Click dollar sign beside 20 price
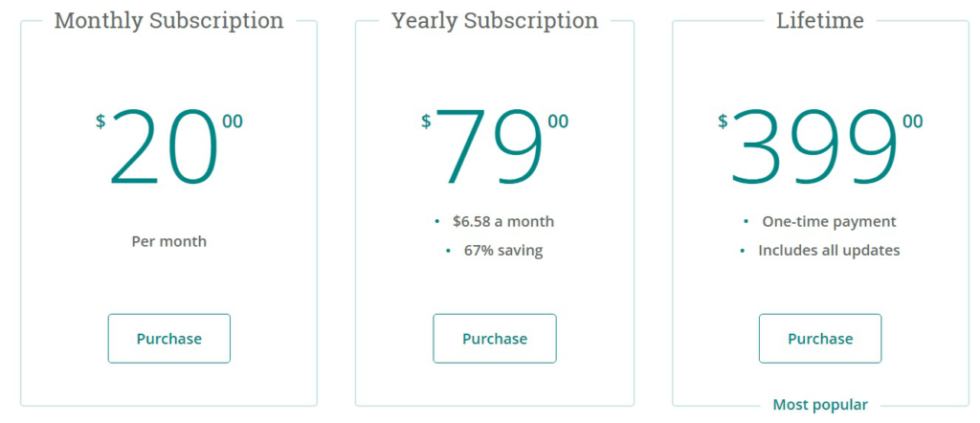 (100, 121)
